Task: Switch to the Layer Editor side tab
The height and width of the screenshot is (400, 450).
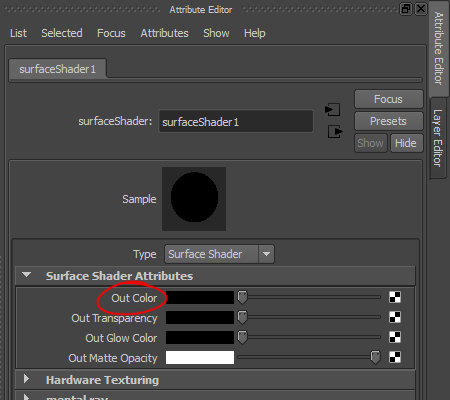Action: coord(438,138)
